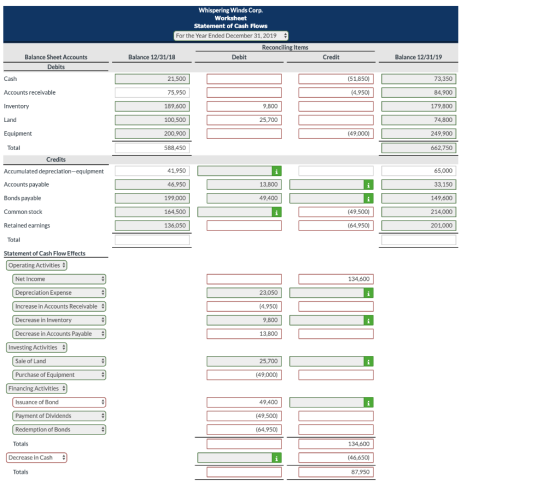Click Issuance of Bond debit field 49,400
Image resolution: width=560 pixels, height=489 pixels.
coord(244,402)
